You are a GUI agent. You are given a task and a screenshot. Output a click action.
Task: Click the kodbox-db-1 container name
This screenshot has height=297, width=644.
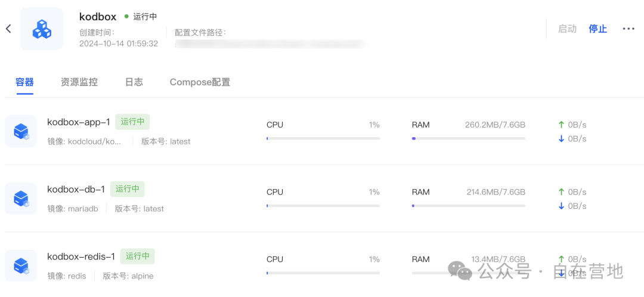[x=76, y=189]
